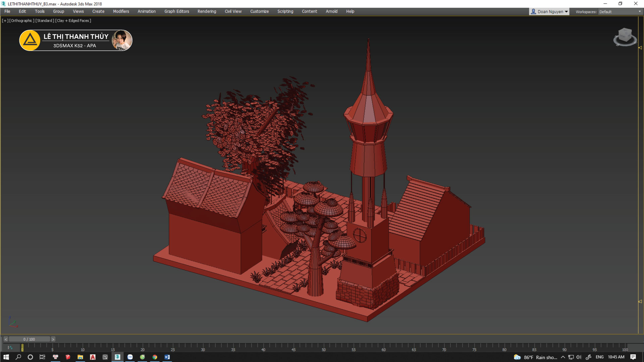Open the Modifiers menu
Image resolution: width=644 pixels, height=362 pixels.
(x=121, y=11)
